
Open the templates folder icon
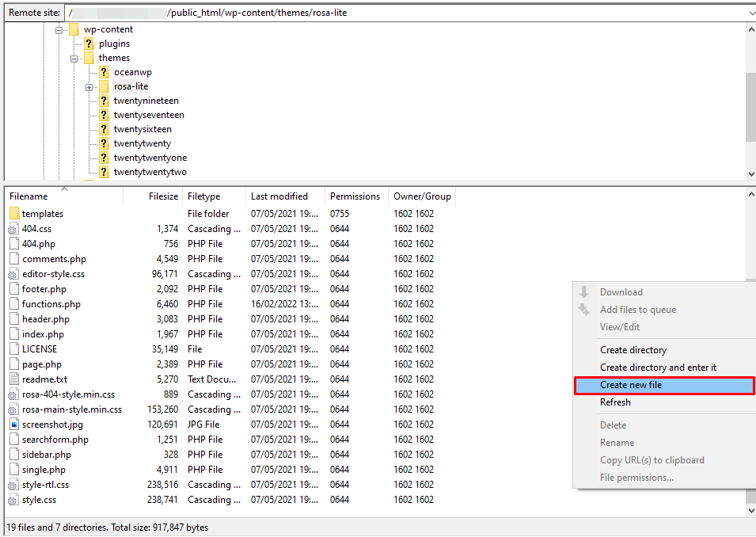(14, 213)
